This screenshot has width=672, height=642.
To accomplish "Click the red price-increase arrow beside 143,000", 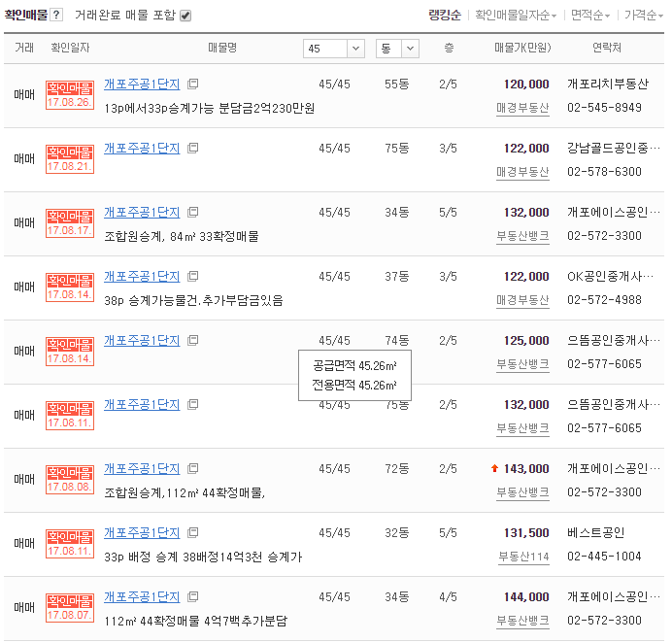I will coord(494,468).
